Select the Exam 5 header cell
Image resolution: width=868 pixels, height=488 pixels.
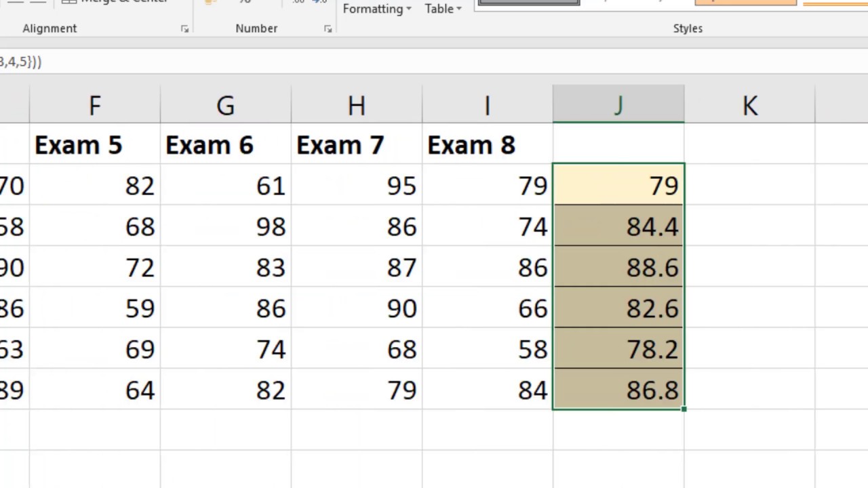pos(95,145)
